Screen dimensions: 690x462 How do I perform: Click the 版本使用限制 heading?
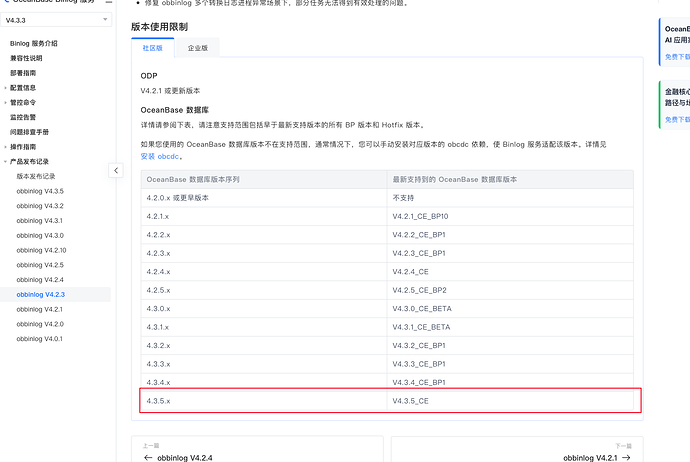[x=159, y=27]
